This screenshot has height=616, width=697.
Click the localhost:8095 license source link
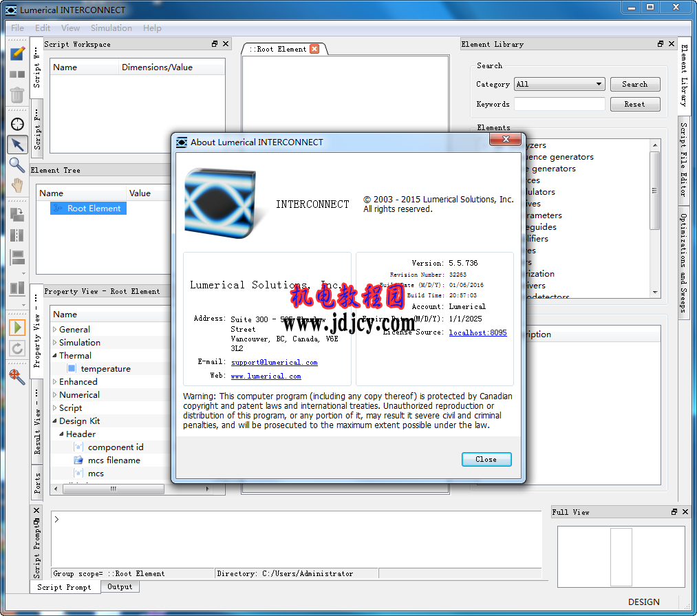point(478,332)
